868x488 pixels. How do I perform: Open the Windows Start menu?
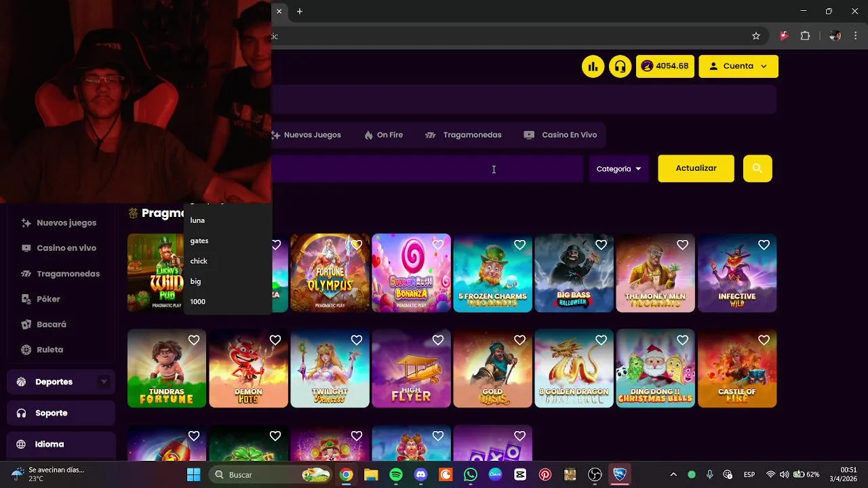click(193, 474)
